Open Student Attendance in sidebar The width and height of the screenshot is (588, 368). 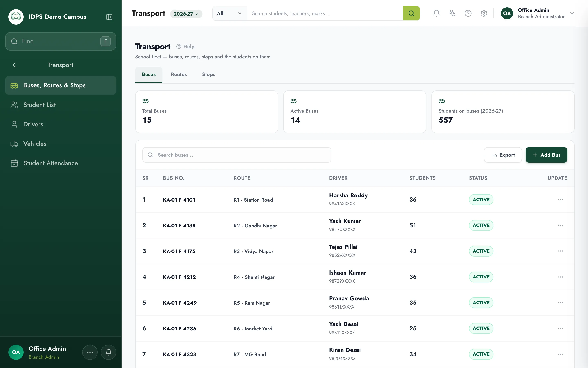coord(60,163)
